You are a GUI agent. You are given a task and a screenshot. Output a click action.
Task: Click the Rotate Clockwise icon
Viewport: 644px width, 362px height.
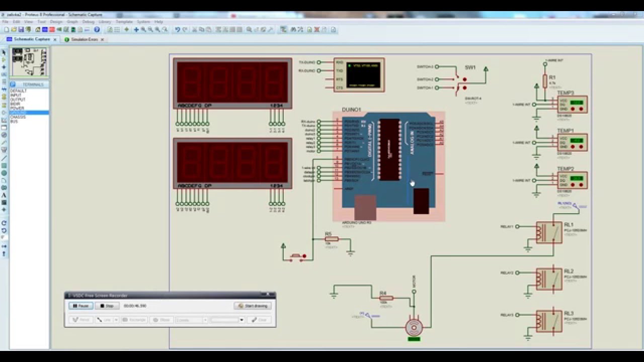tap(4, 223)
